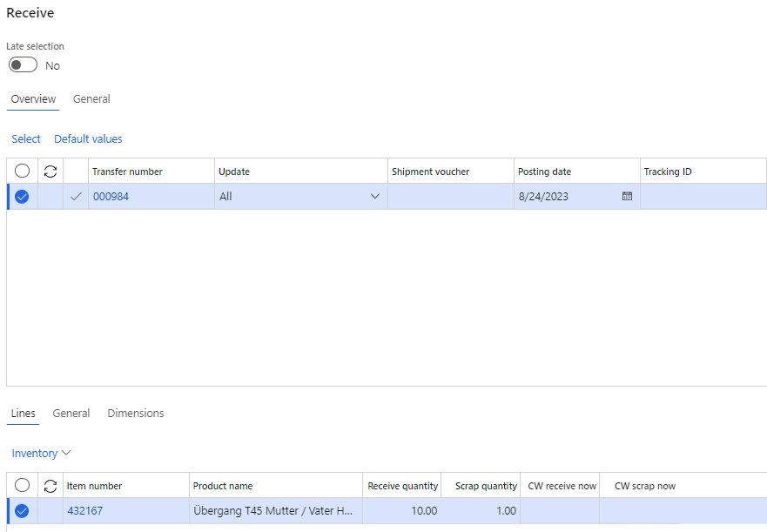Open transfer order 000984 via its link
The image size is (767, 532).
(111, 196)
